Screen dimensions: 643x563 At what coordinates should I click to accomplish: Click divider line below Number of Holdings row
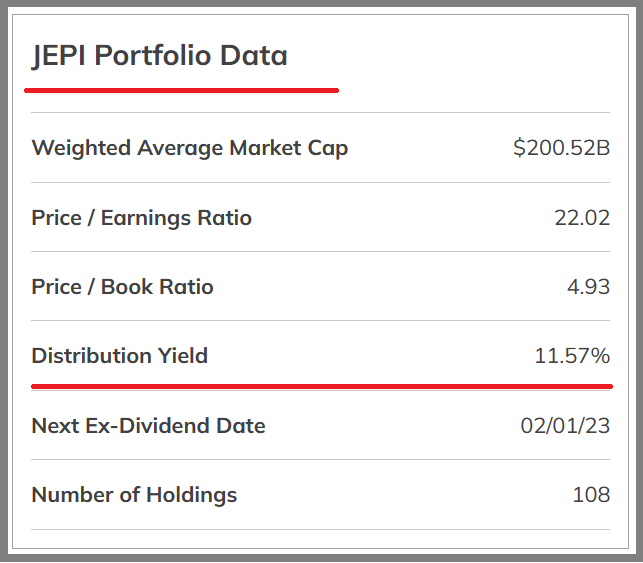coord(321,529)
